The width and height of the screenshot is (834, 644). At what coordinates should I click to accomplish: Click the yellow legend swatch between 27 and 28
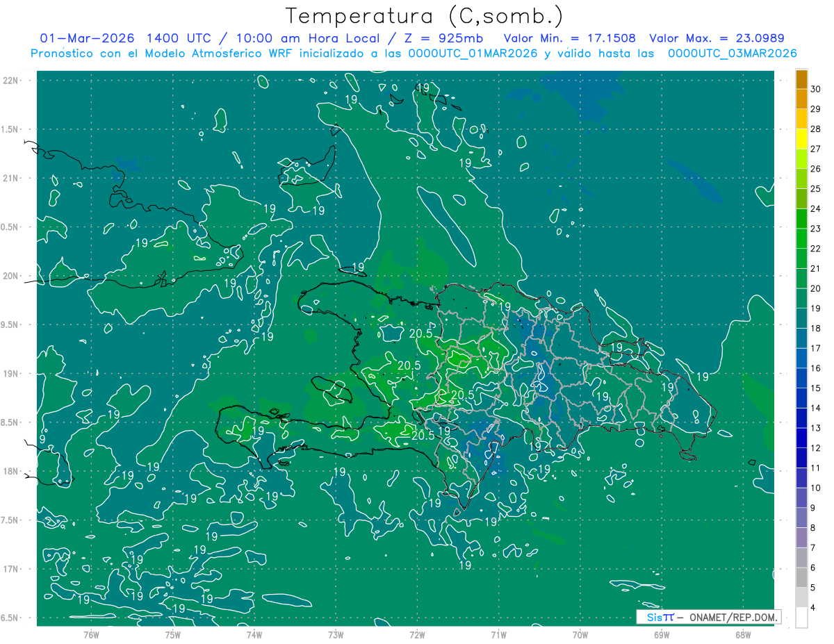(801, 139)
